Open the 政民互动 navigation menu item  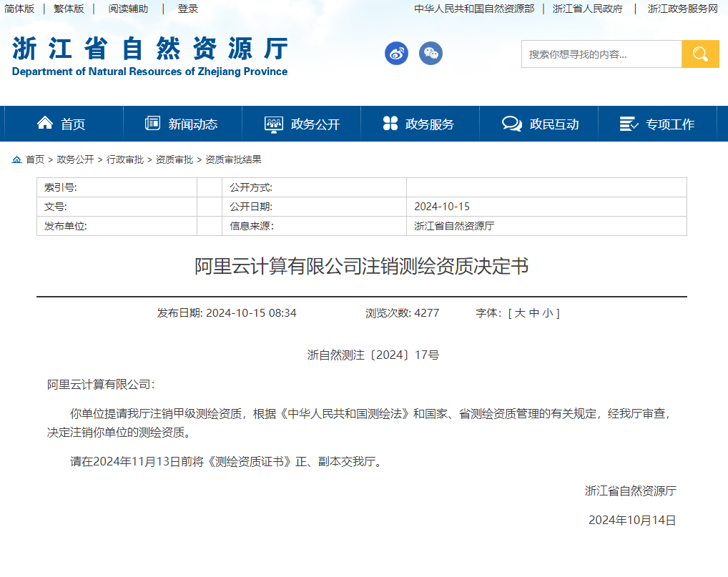tap(538, 124)
